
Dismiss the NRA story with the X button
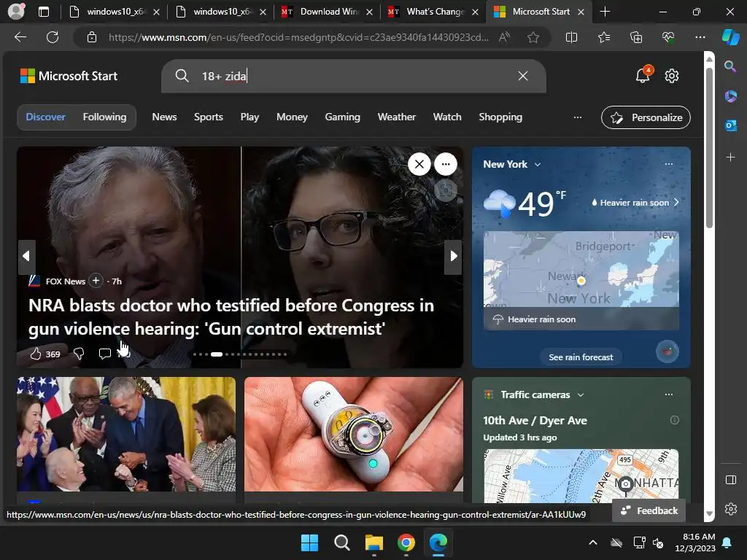[419, 164]
